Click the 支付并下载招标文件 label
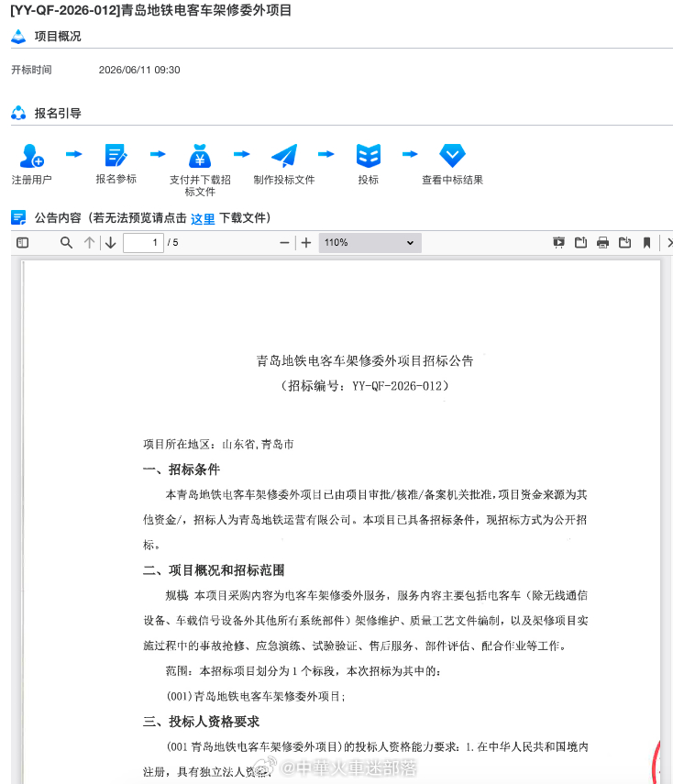Screen dimensions: 673x784 (x=200, y=185)
